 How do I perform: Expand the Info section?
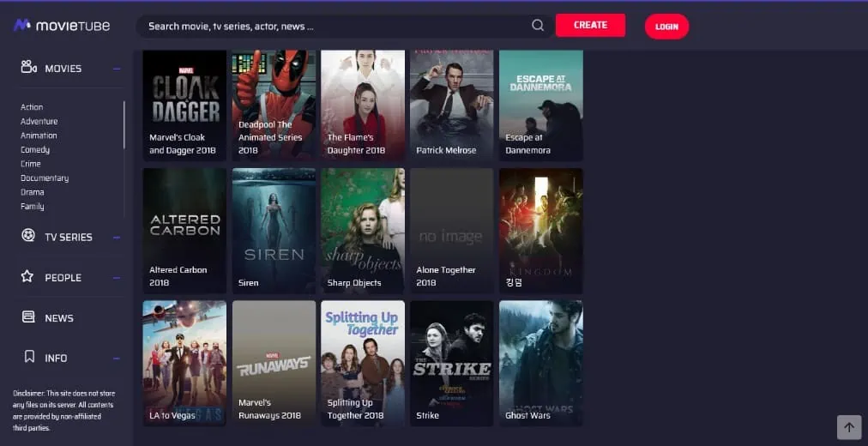(117, 359)
